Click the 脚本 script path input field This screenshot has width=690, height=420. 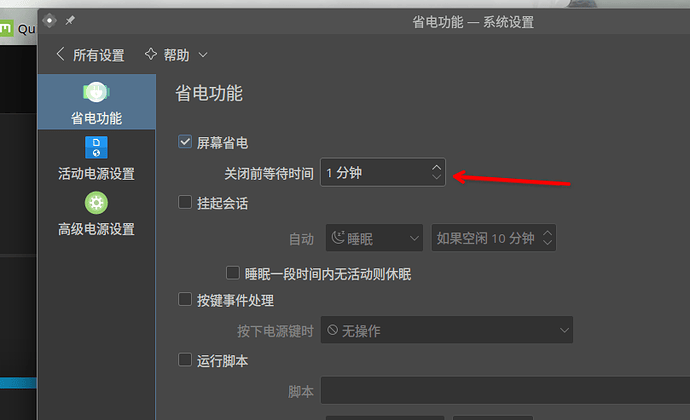505,390
